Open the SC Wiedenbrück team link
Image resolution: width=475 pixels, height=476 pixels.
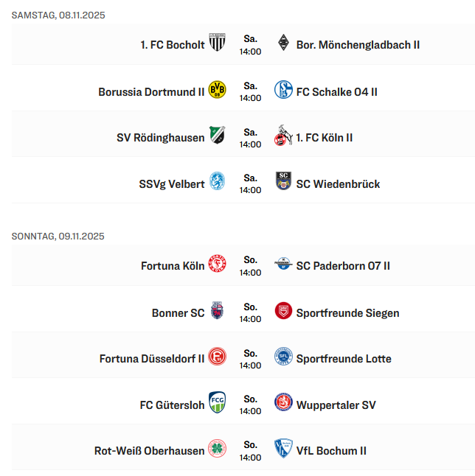pos(338,183)
